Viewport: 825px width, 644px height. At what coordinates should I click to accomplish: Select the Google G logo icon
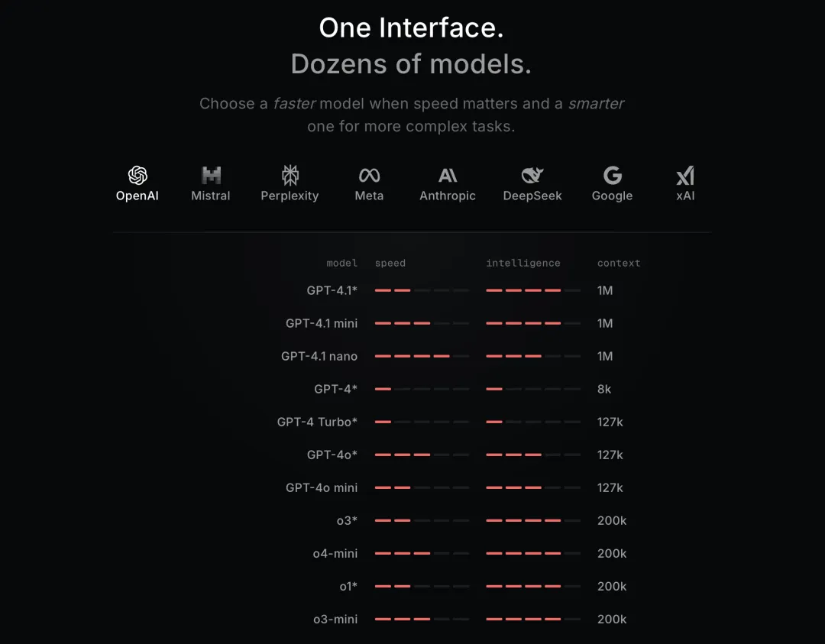tap(612, 176)
